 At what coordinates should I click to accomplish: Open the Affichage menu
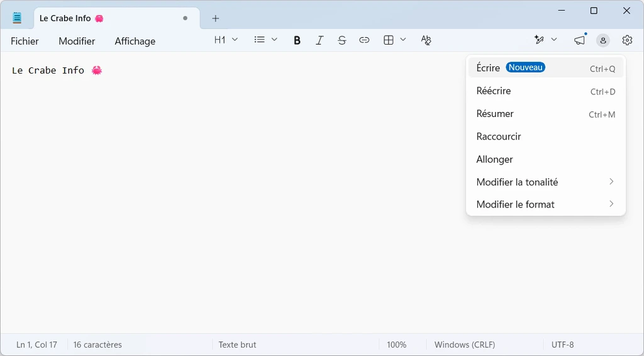pyautogui.click(x=135, y=41)
